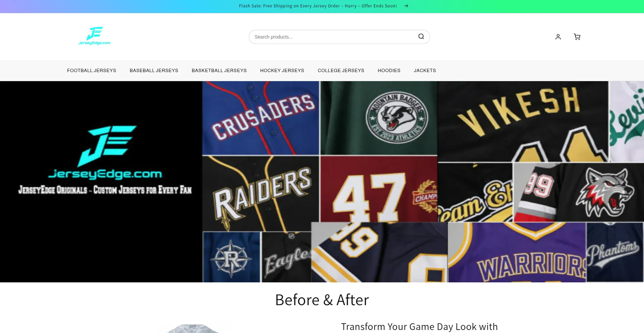Image resolution: width=644 pixels, height=333 pixels.
Task: Click the large JerseyEdge hero banner logo
Action: [106, 153]
